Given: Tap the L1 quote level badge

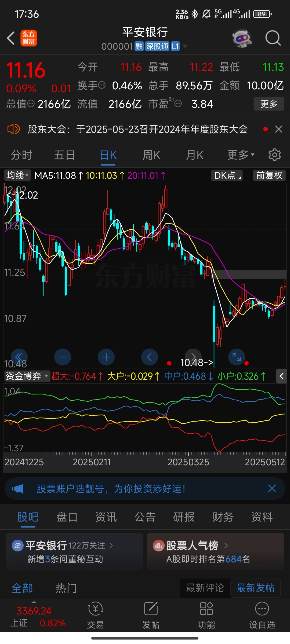Looking at the screenshot, I should tap(175, 46).
